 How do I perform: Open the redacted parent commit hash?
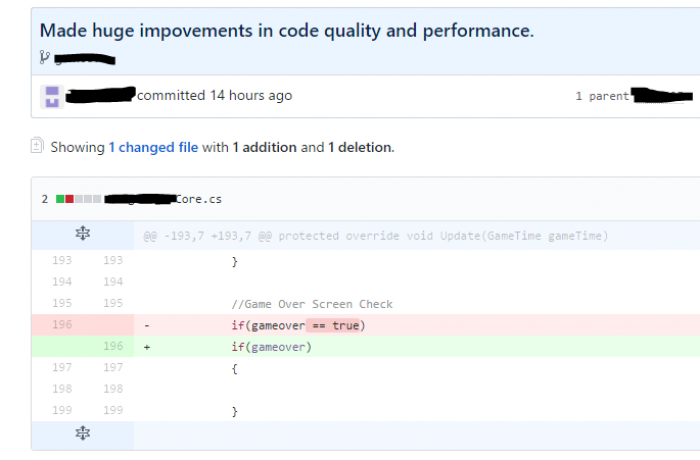662,95
